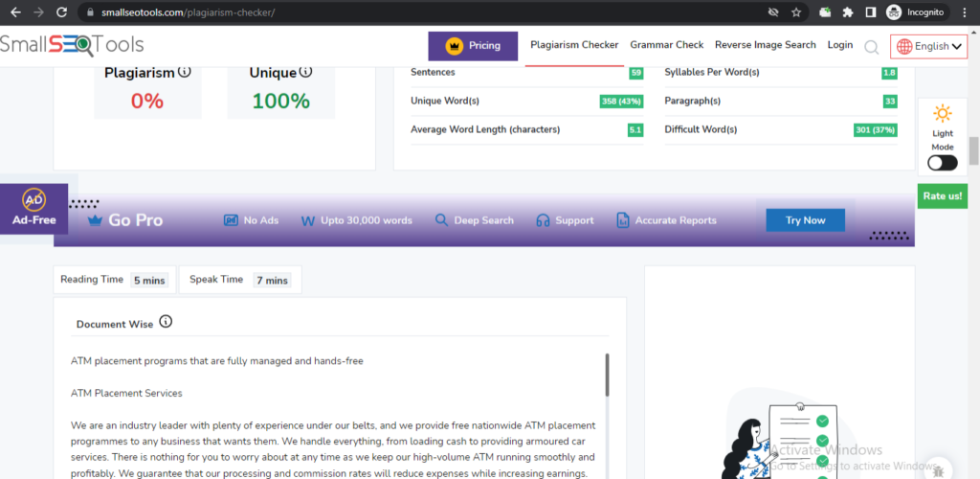Click info icon next to Plagiarism
The image size is (980, 479).
pyautogui.click(x=185, y=72)
